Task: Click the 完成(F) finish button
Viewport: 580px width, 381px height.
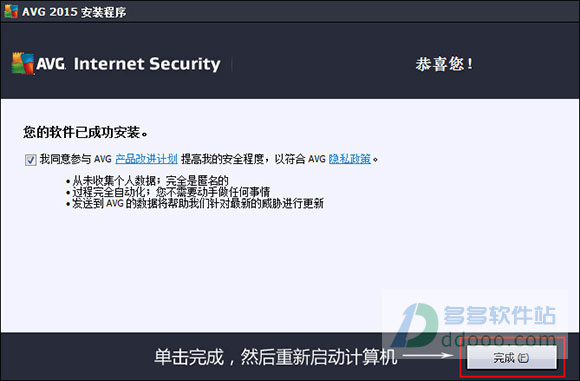Action: [x=512, y=357]
